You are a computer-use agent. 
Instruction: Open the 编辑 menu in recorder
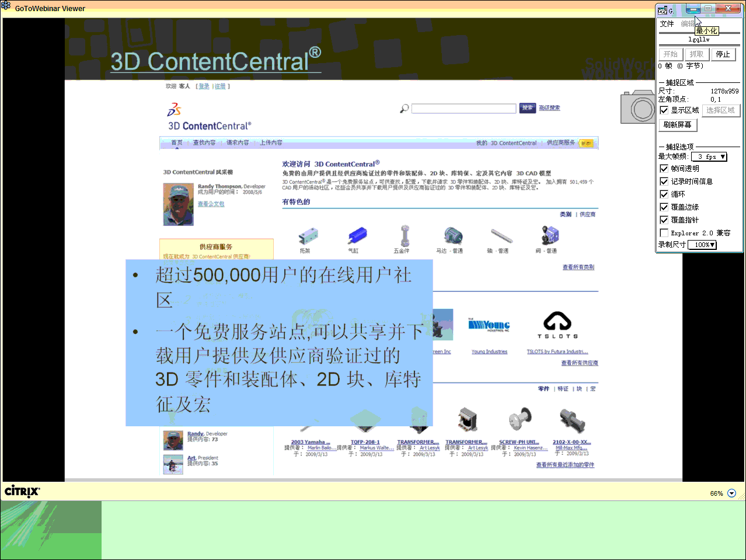(688, 24)
